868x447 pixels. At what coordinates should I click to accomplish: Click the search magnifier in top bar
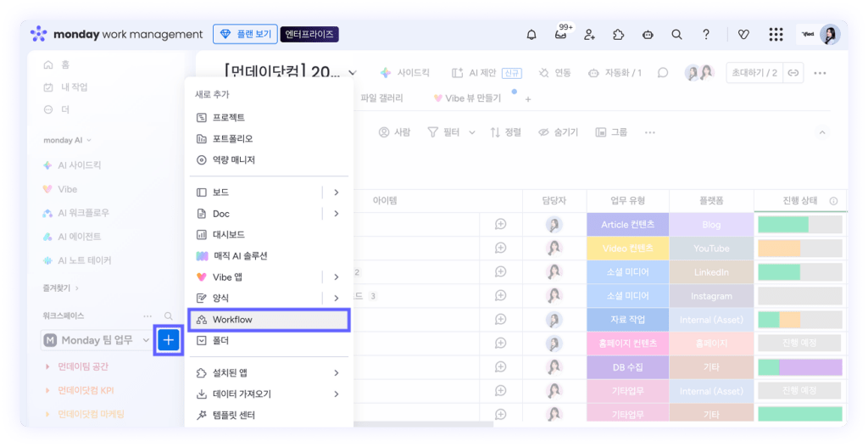point(676,35)
